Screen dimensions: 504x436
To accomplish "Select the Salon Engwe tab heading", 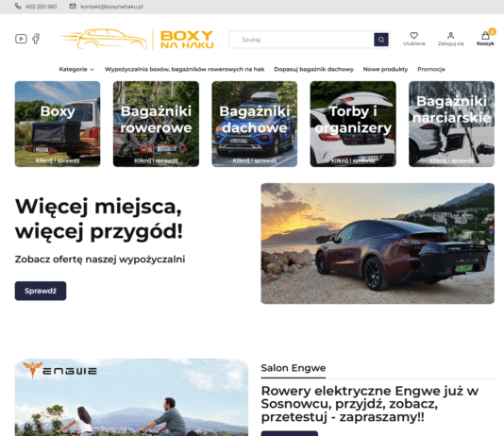I will tap(294, 368).
